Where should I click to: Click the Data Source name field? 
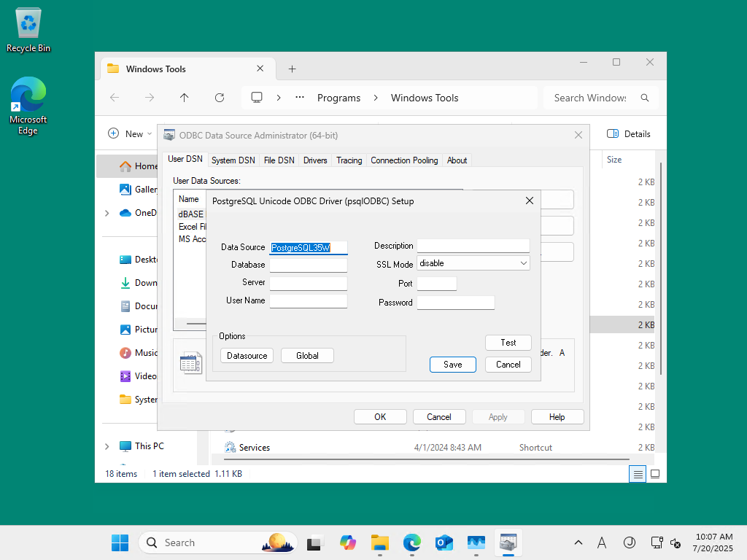(309, 248)
